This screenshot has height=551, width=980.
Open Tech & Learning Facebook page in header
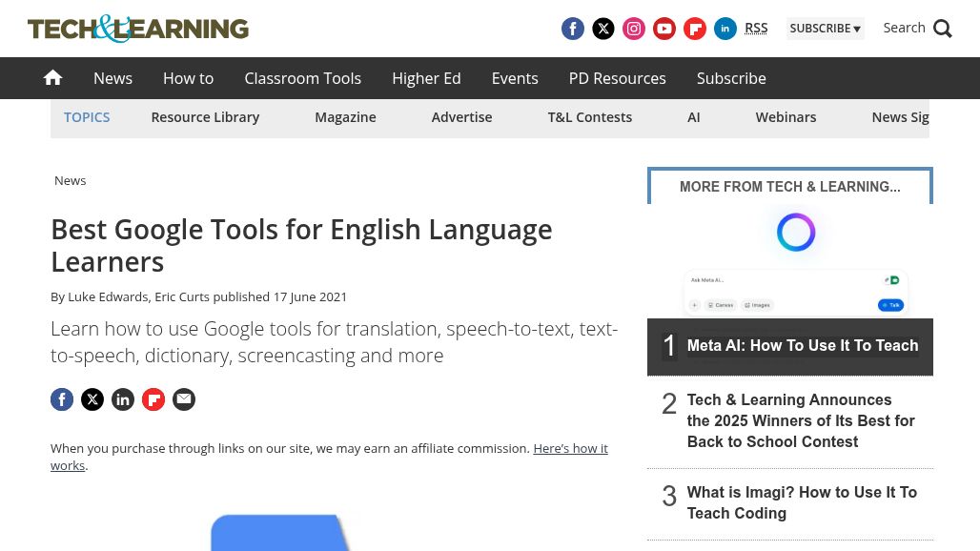[x=573, y=29]
